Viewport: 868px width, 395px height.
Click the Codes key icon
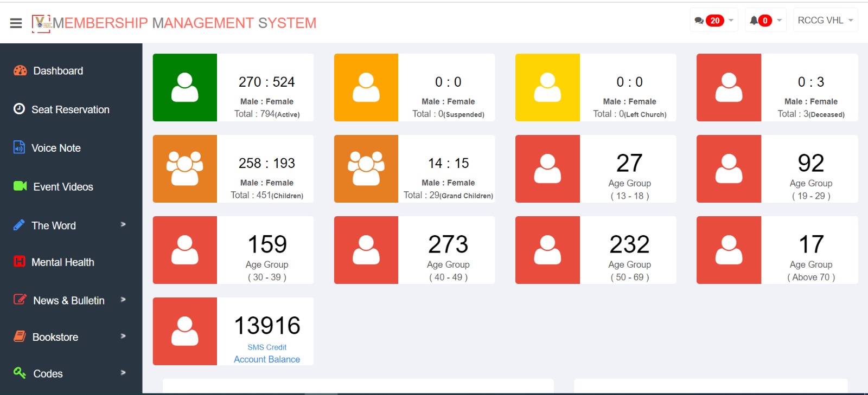20,373
